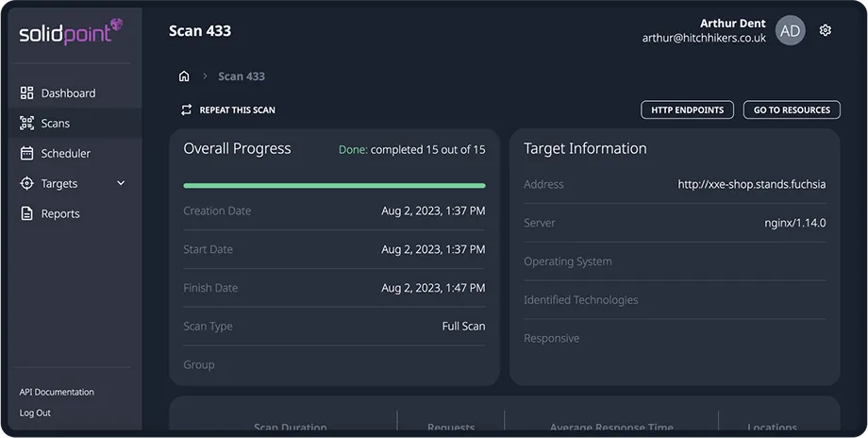
Task: Click the repeat scan arrows icon
Action: pyautogui.click(x=187, y=110)
